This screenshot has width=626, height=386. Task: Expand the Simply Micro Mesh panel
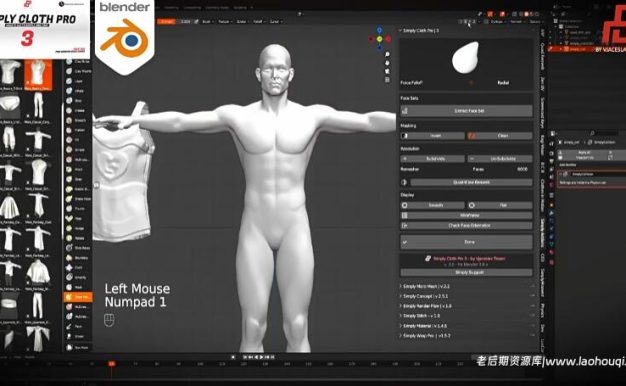[426, 286]
